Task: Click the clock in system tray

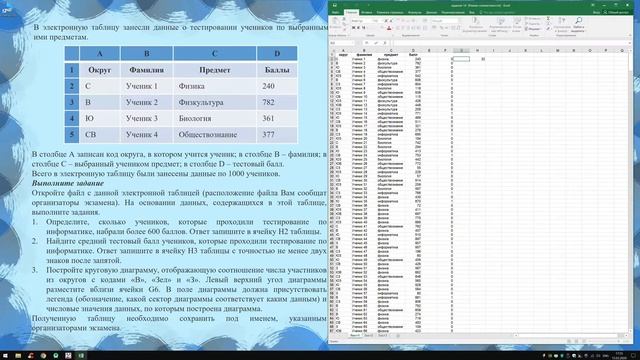Action: coord(619,356)
